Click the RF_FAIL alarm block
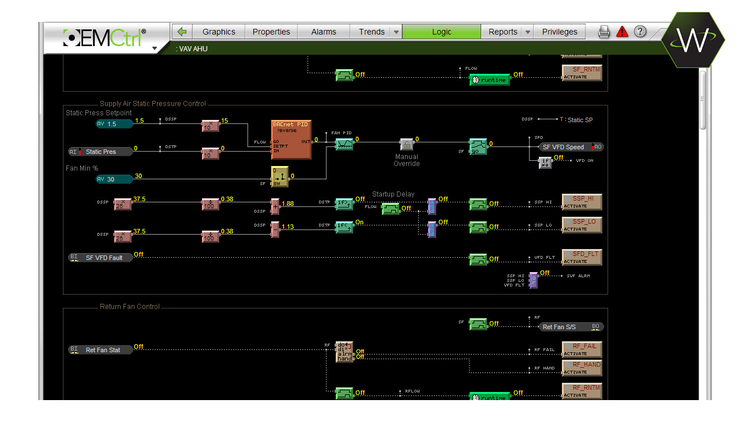Image resolution: width=750 pixels, height=422 pixels. [580, 349]
